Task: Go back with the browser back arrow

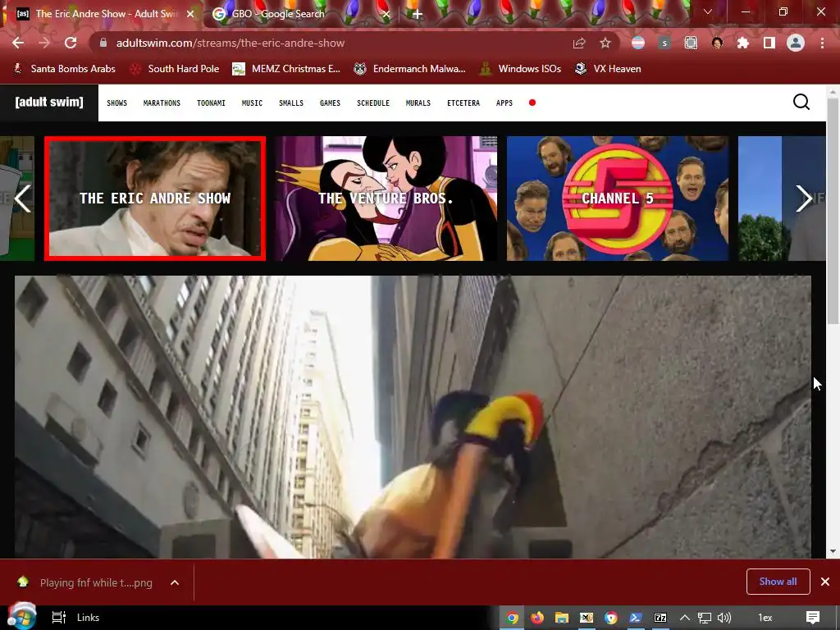Action: point(18,43)
